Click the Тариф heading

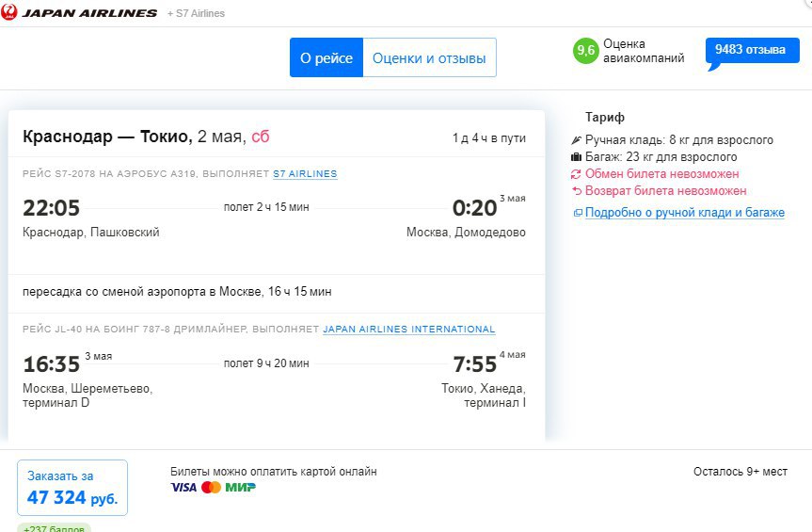coord(605,117)
